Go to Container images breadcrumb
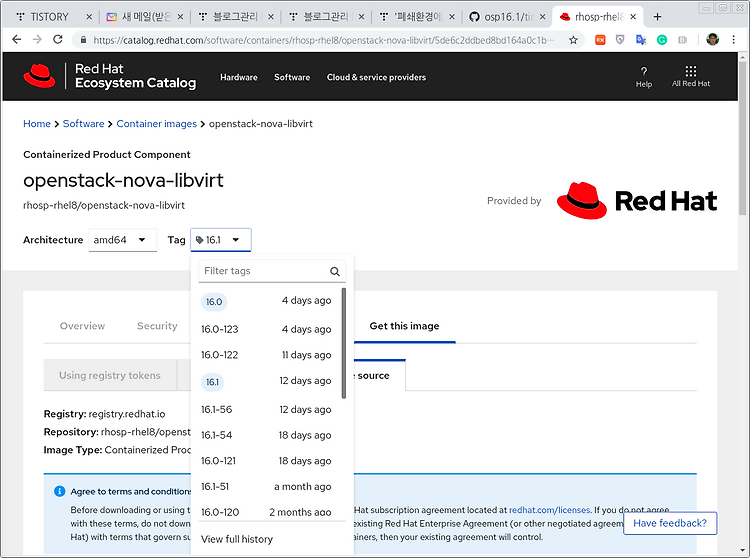 [x=156, y=123]
